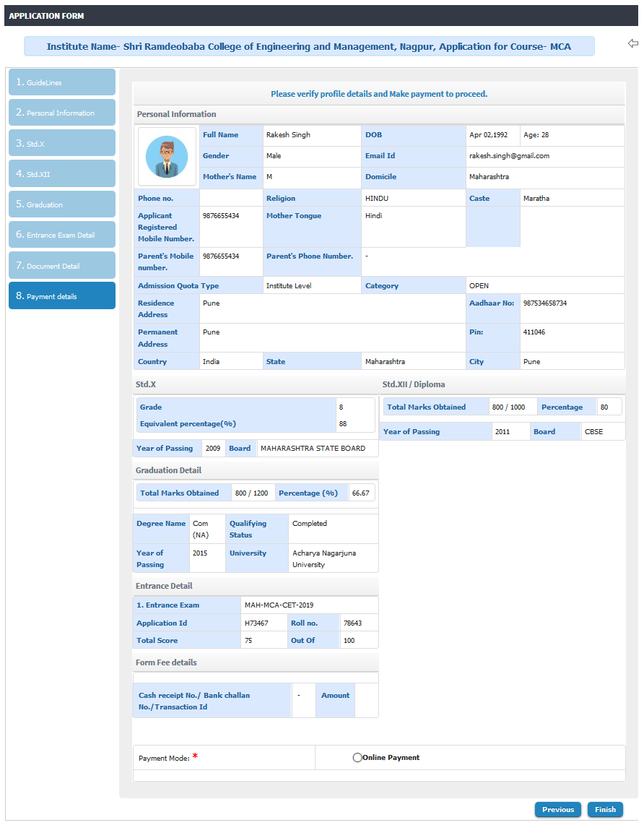The height and width of the screenshot is (825, 644).
Task: Click the Qualifying Status value Completed
Action: tap(310, 524)
